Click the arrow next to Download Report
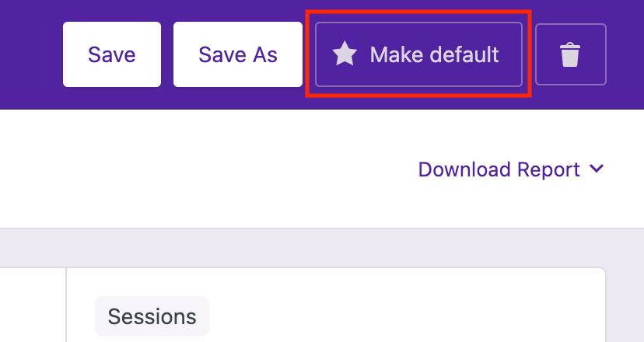Viewport: 644px width, 342px height. (597, 169)
